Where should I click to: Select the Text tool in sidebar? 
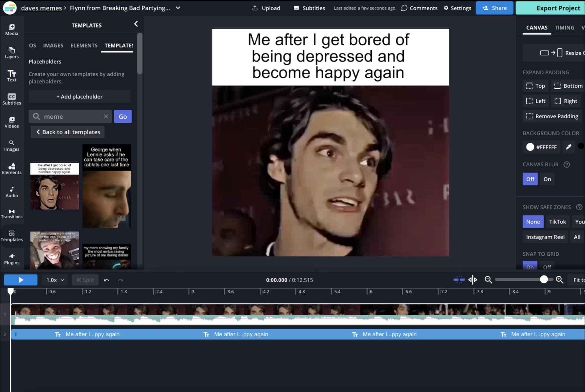tap(12, 76)
